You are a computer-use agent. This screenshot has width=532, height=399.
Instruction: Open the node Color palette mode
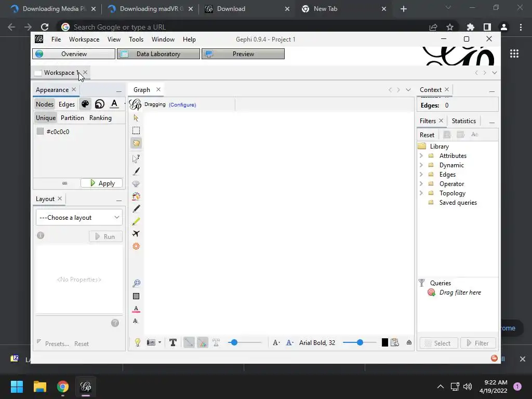tap(85, 104)
